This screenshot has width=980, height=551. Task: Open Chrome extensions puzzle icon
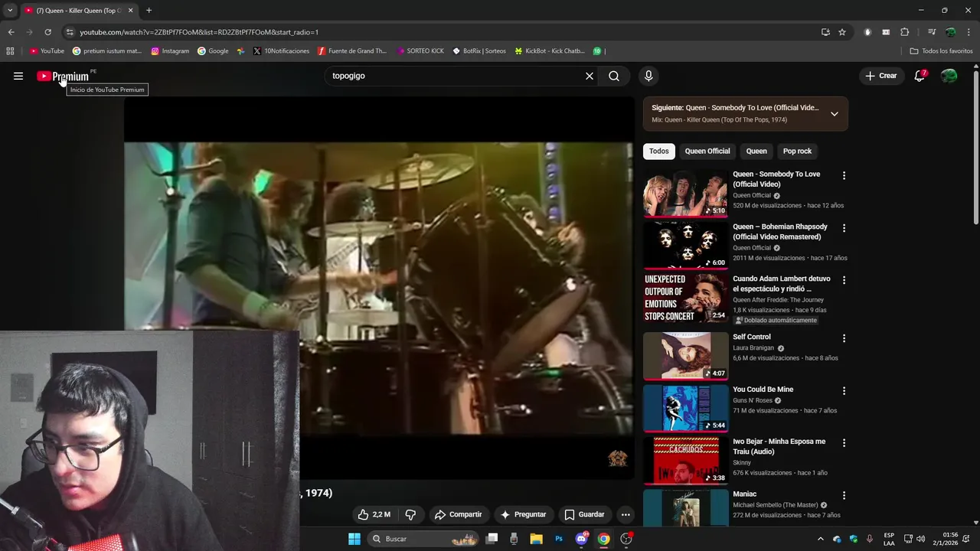click(x=904, y=32)
